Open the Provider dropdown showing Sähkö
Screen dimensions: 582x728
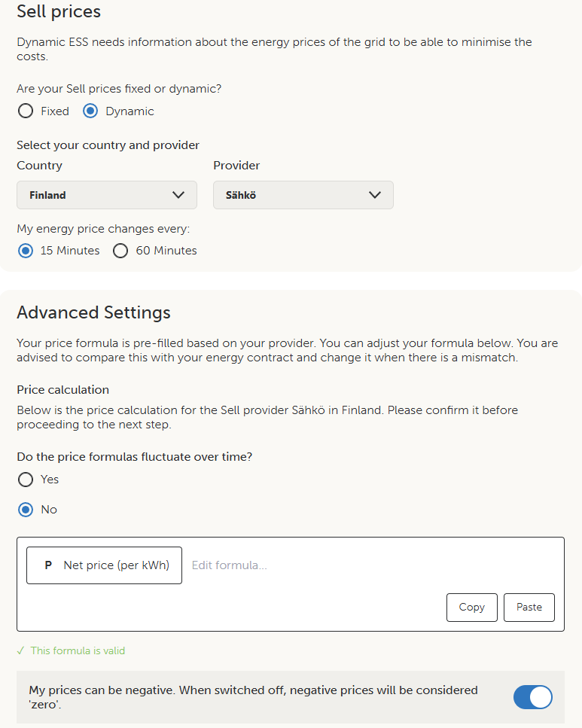(303, 195)
